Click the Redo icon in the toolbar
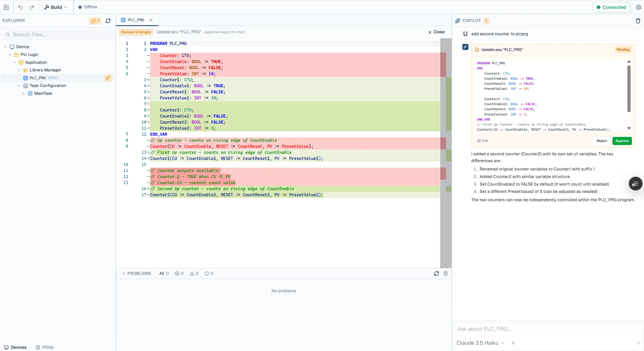644x351 pixels. coord(32,7)
